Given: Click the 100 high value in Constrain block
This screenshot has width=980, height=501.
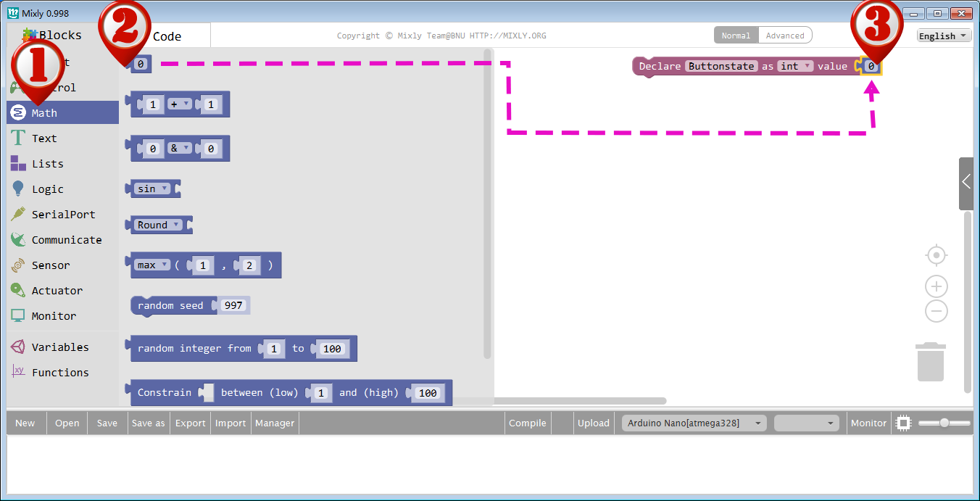Looking at the screenshot, I should pyautogui.click(x=428, y=392).
